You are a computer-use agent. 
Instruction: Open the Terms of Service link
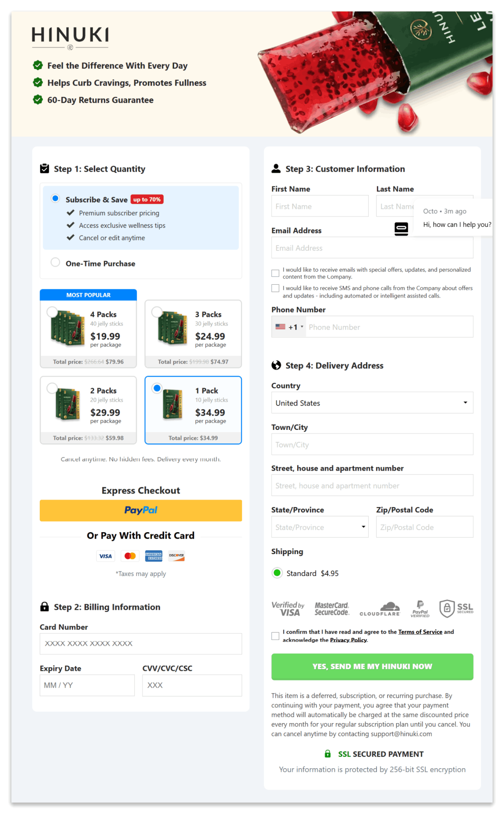(420, 632)
